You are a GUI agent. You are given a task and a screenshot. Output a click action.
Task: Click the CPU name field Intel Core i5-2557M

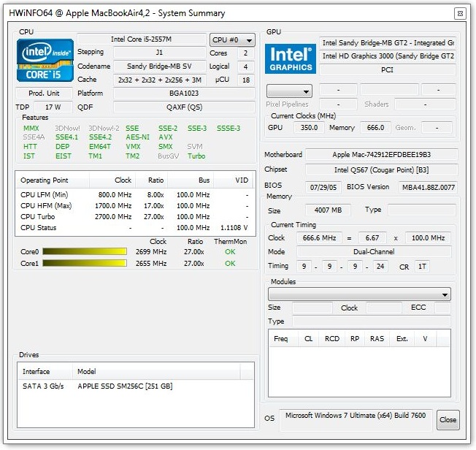[142, 39]
